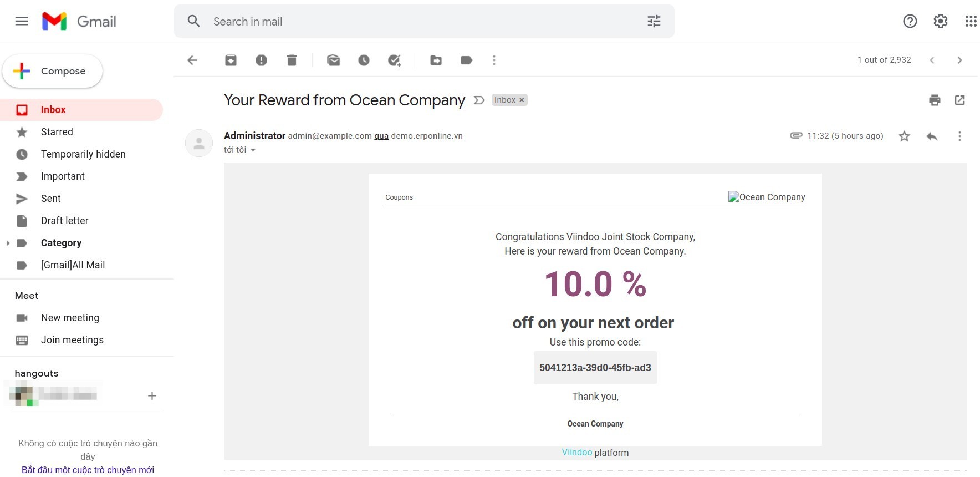Remove the Inbox label
The height and width of the screenshot is (477, 980).
coord(522,100)
